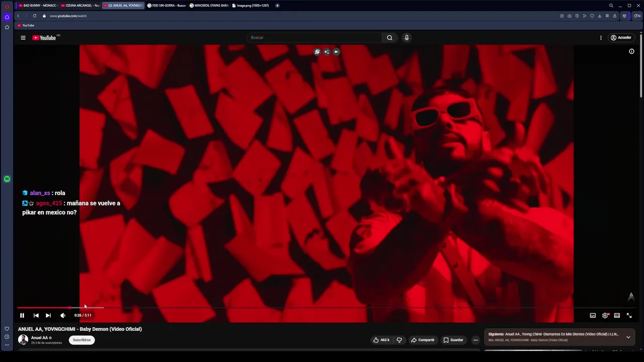Click the search magnifier button
This screenshot has height=362, width=644.
[389, 38]
